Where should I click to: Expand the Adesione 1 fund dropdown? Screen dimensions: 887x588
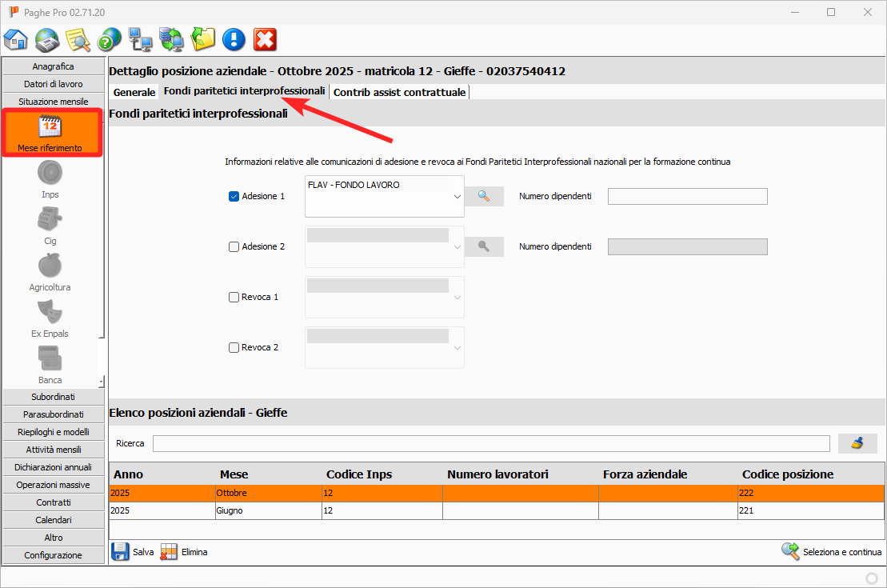click(x=457, y=197)
